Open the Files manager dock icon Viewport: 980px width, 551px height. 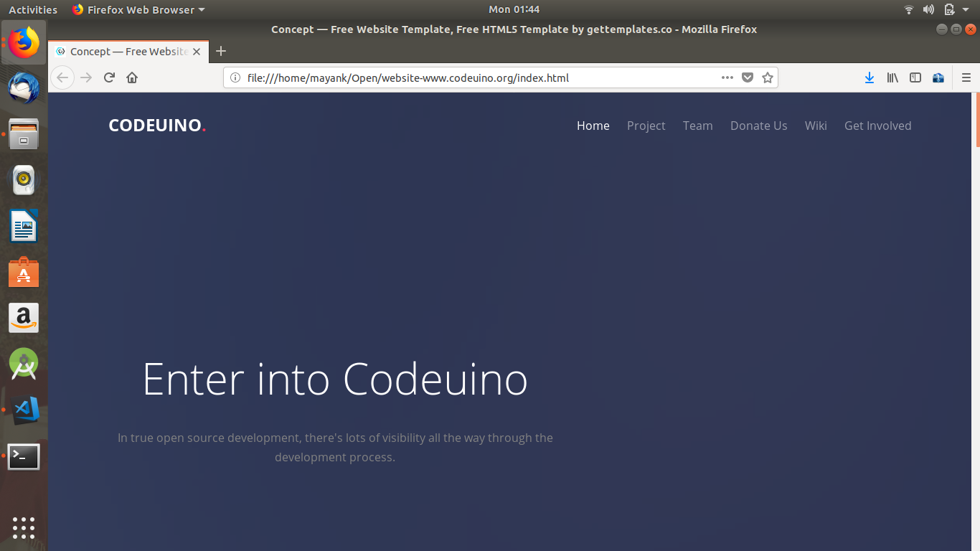24,134
